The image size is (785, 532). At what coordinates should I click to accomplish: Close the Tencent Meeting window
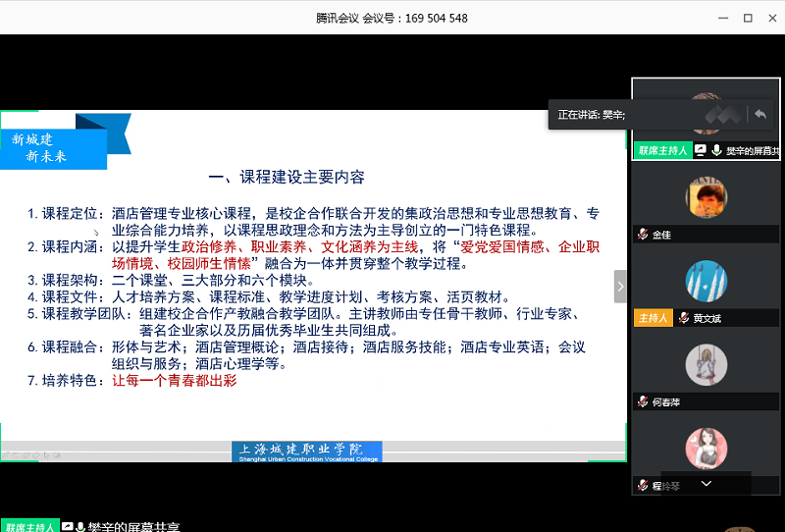click(x=772, y=18)
